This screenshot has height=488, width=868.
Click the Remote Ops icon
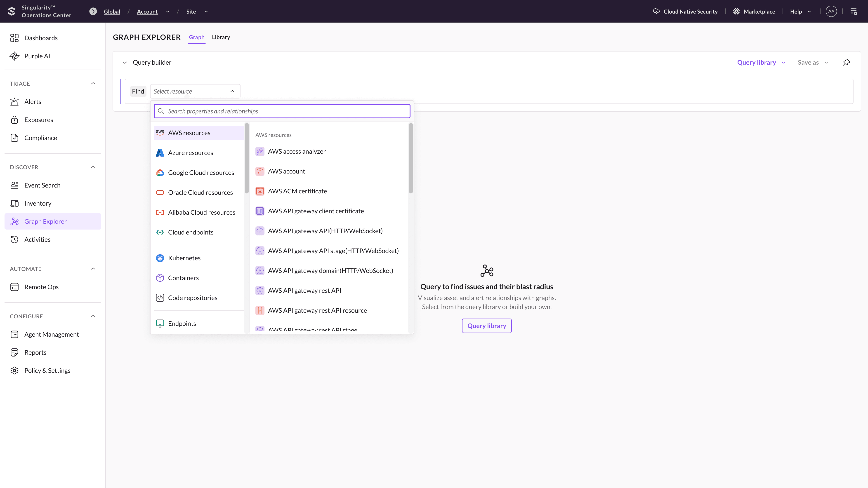click(14, 287)
